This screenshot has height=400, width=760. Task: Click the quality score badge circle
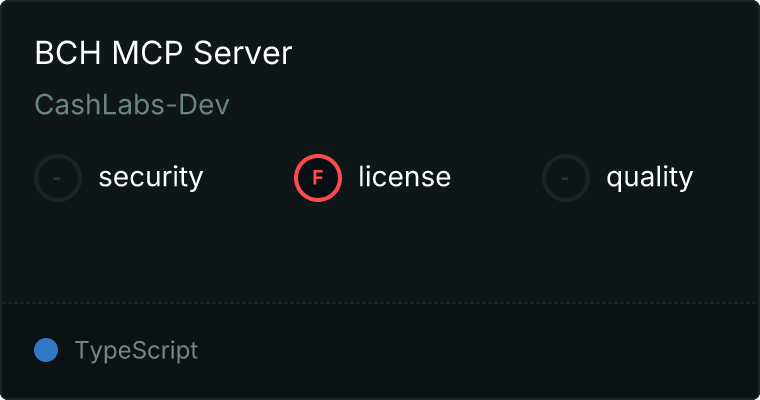point(566,178)
